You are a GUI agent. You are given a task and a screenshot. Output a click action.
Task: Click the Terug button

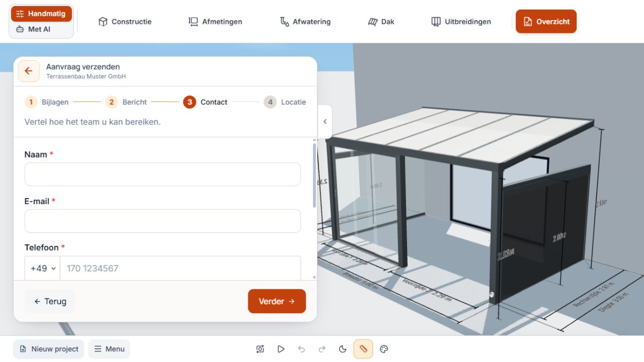click(50, 301)
